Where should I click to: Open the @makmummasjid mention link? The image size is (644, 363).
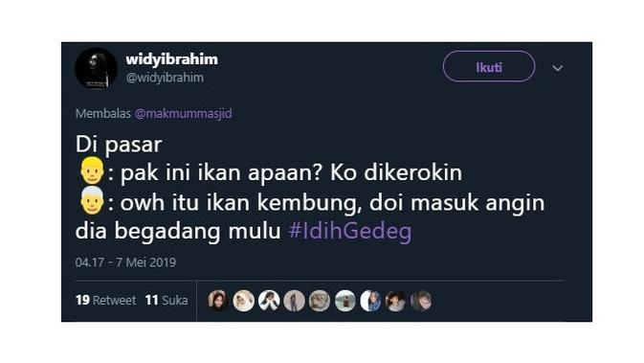click(x=183, y=113)
